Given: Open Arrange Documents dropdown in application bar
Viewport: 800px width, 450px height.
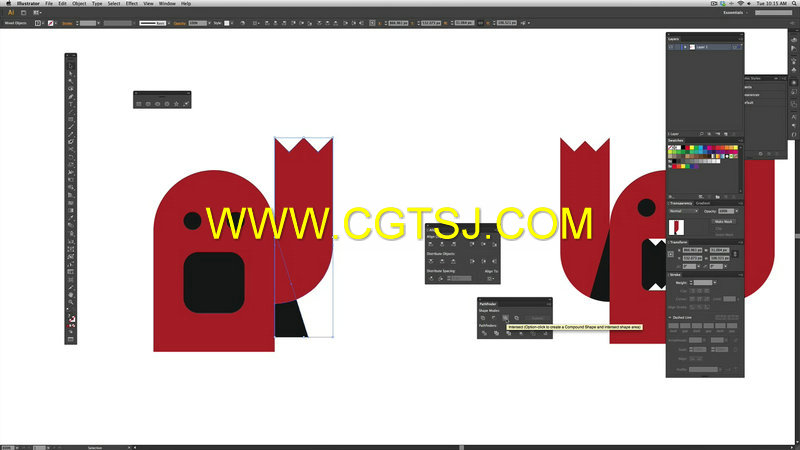Looking at the screenshot, I should 37,13.
